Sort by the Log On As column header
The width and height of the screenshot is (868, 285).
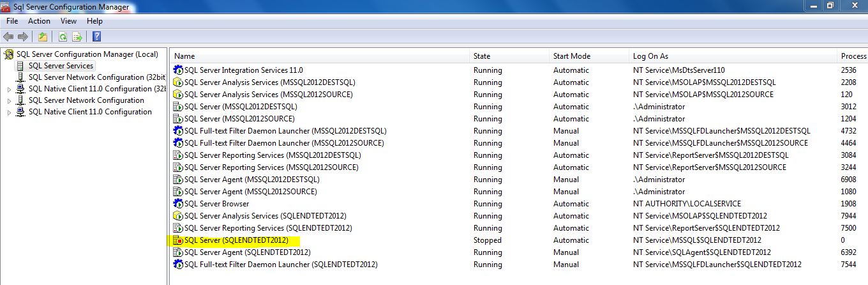click(733, 56)
